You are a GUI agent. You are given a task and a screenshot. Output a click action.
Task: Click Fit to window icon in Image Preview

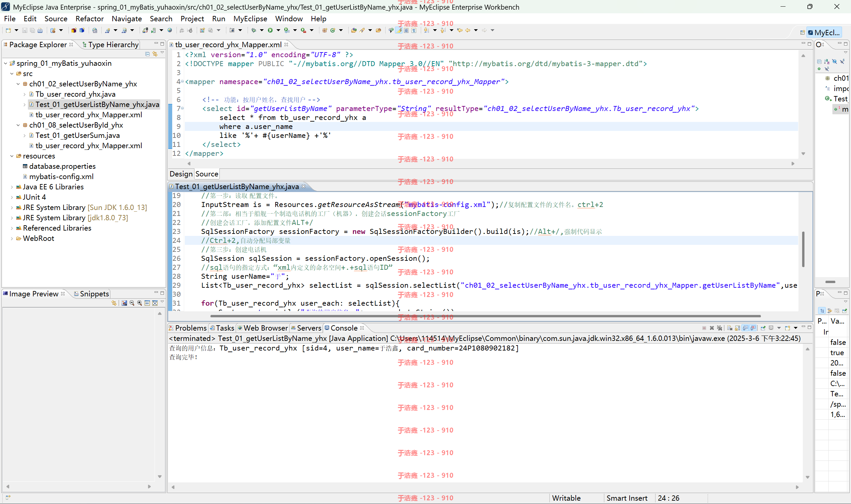(155, 303)
